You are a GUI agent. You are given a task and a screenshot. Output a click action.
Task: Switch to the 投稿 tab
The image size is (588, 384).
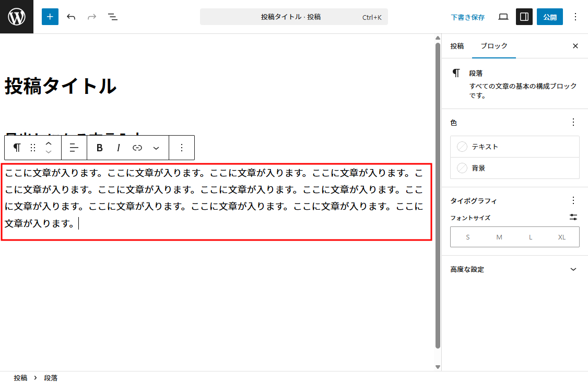(457, 46)
